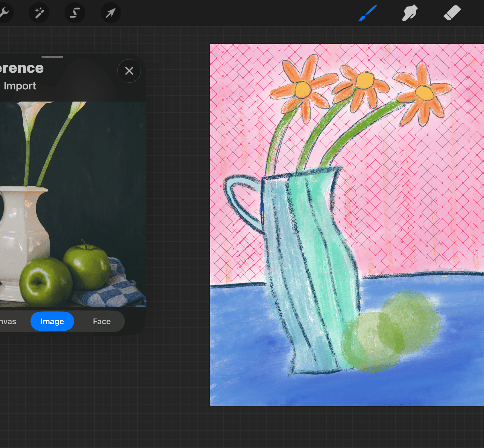This screenshot has height=448, width=484.
Task: Open the Adjustments magic wand menu
Action: [x=39, y=13]
